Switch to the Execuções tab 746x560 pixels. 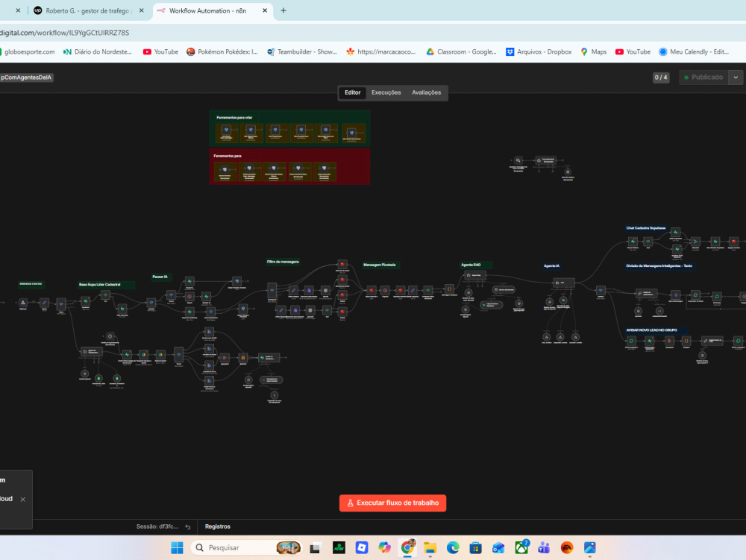[386, 92]
